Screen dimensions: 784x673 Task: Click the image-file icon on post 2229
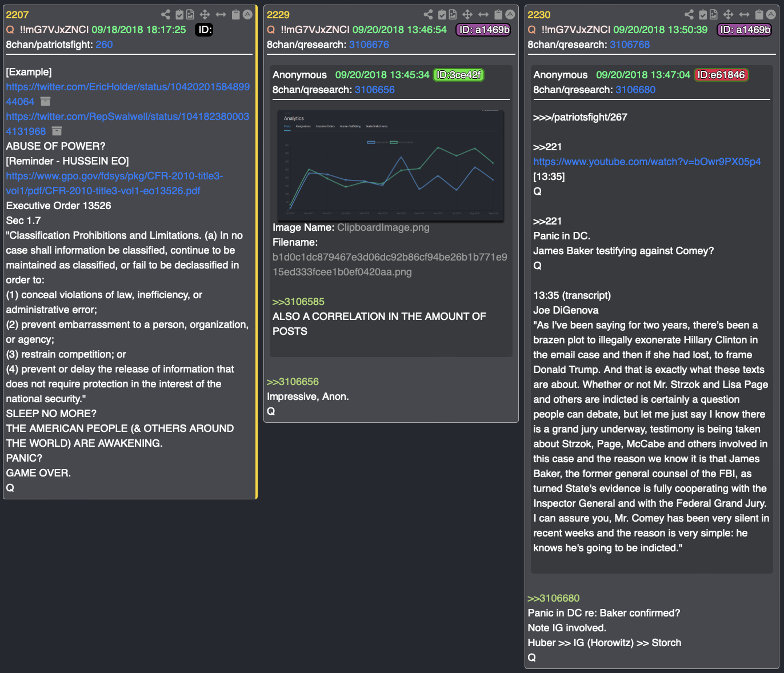tap(453, 15)
